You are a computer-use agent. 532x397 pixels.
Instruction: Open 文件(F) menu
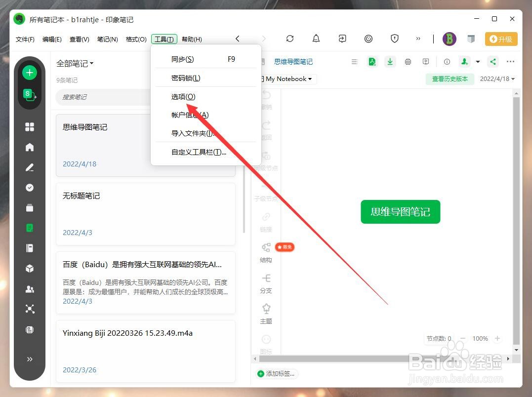point(25,40)
